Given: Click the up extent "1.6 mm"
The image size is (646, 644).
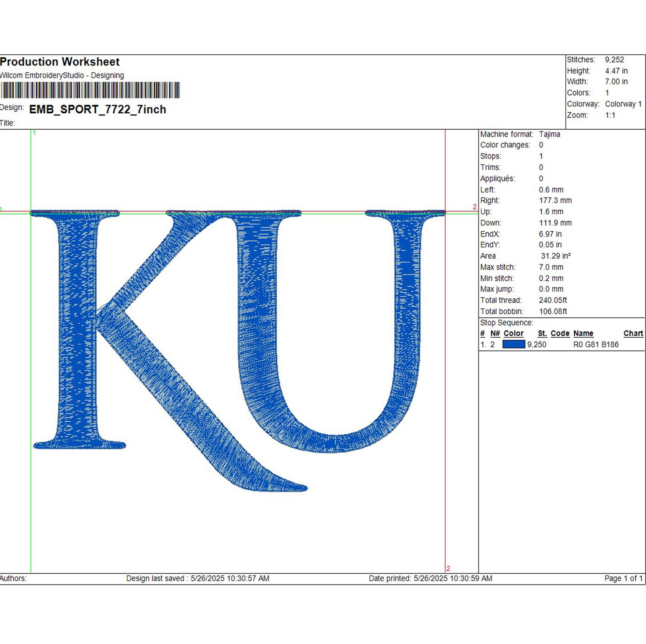Looking at the screenshot, I should coord(551,212).
